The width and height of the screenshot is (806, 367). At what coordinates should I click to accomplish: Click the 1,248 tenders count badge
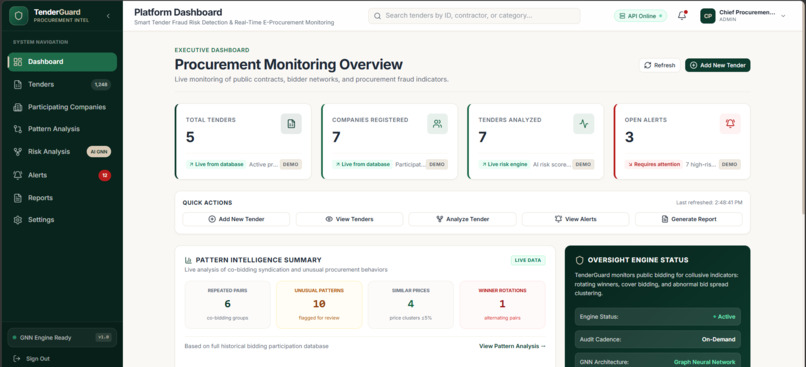pyautogui.click(x=101, y=84)
